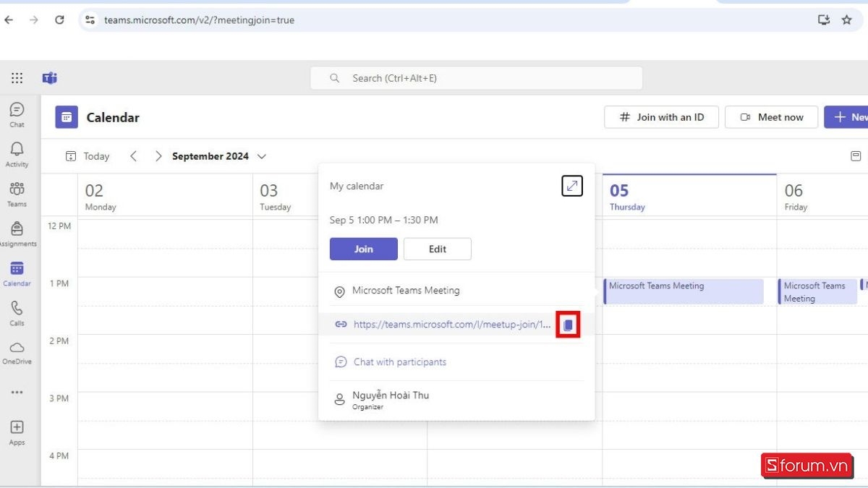868x488 pixels.
Task: Open the Teams section in sidebar
Action: (x=17, y=194)
